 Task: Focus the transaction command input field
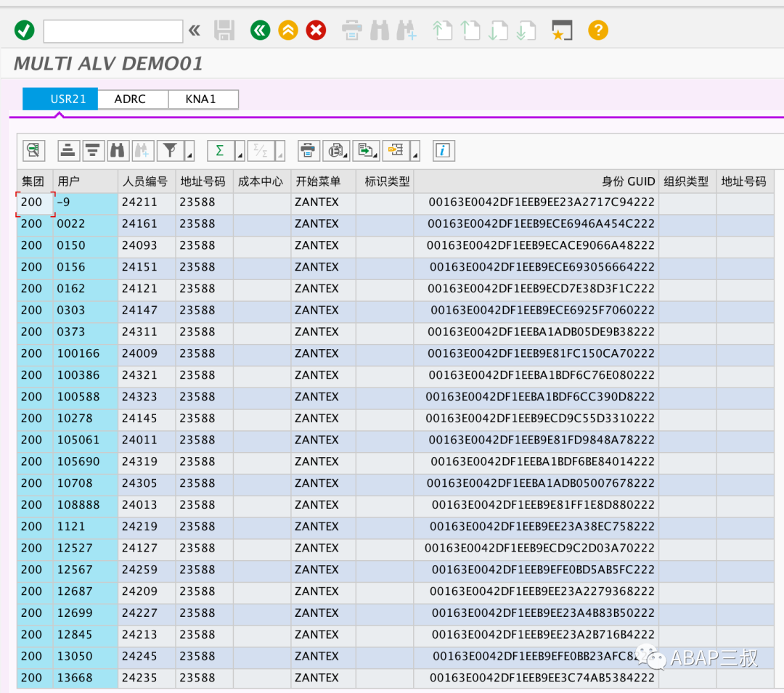point(113,31)
